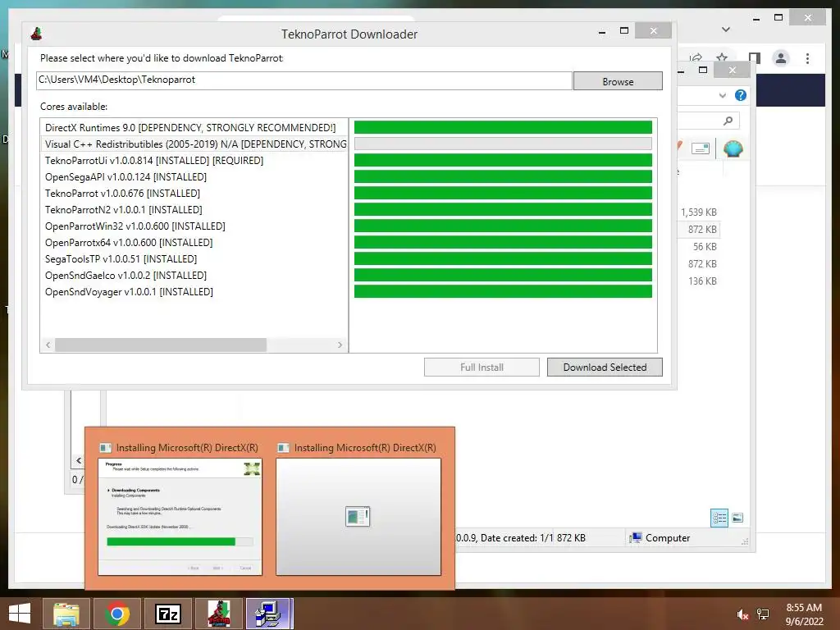This screenshot has height=630, width=840.
Task: Switch Explorer to large icons view
Action: point(737,518)
